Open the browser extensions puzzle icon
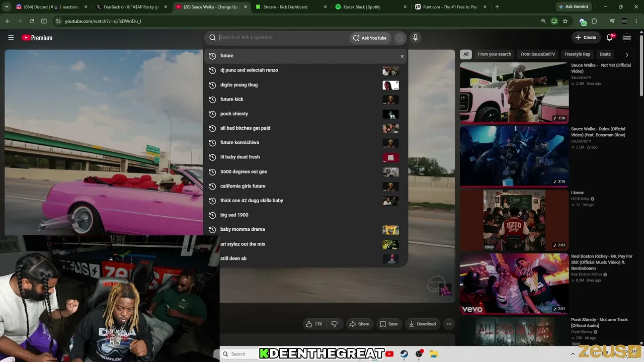The image size is (644, 362). click(594, 21)
